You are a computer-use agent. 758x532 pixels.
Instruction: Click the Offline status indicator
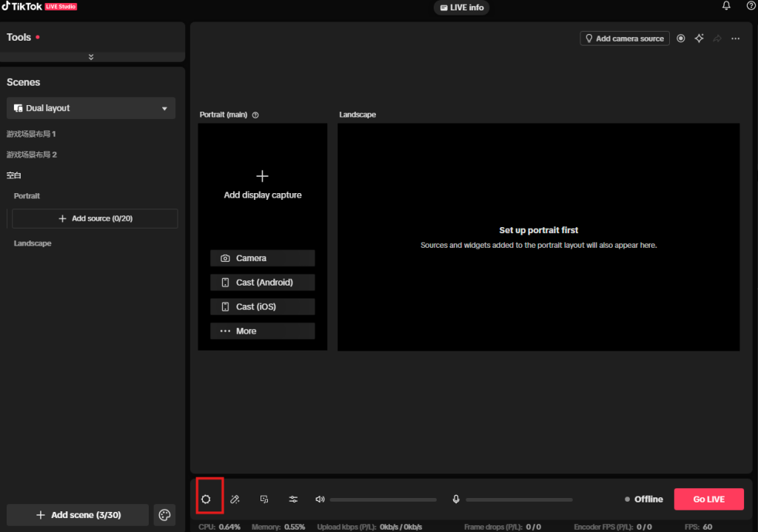[x=643, y=499]
